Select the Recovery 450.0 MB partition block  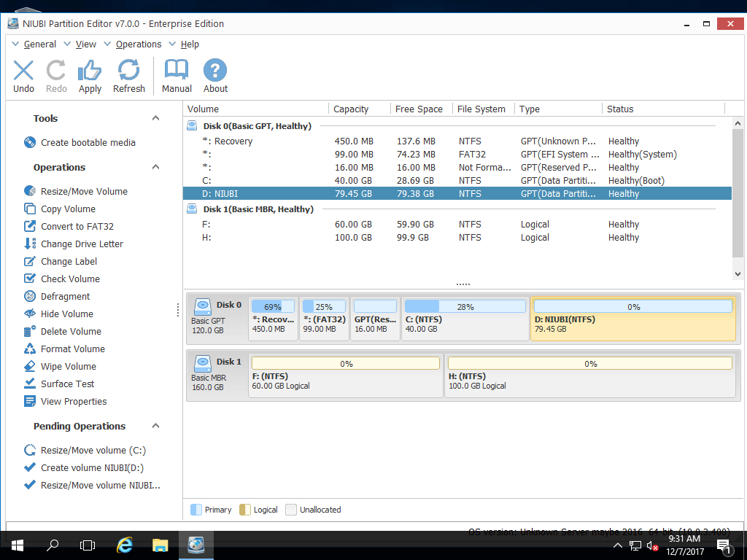pos(273,319)
